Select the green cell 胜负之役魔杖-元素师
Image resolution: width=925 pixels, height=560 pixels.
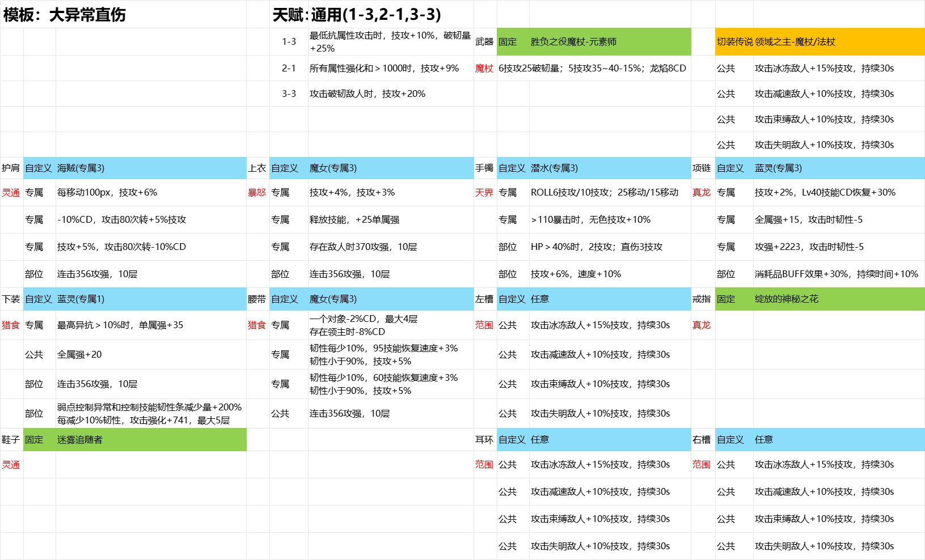pos(610,41)
